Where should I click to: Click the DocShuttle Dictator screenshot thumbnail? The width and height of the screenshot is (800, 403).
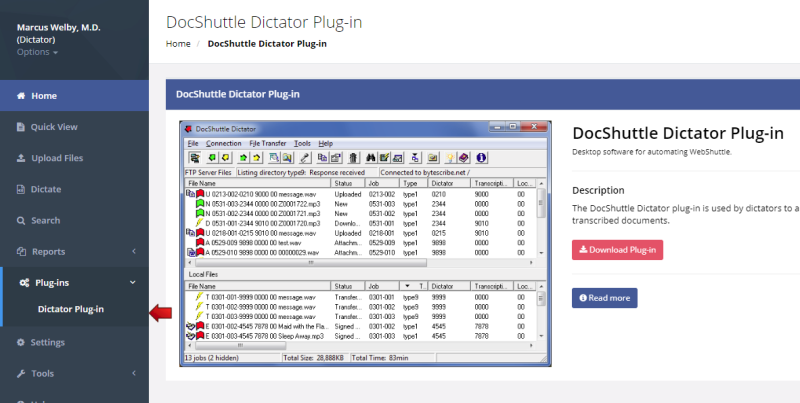(365, 243)
